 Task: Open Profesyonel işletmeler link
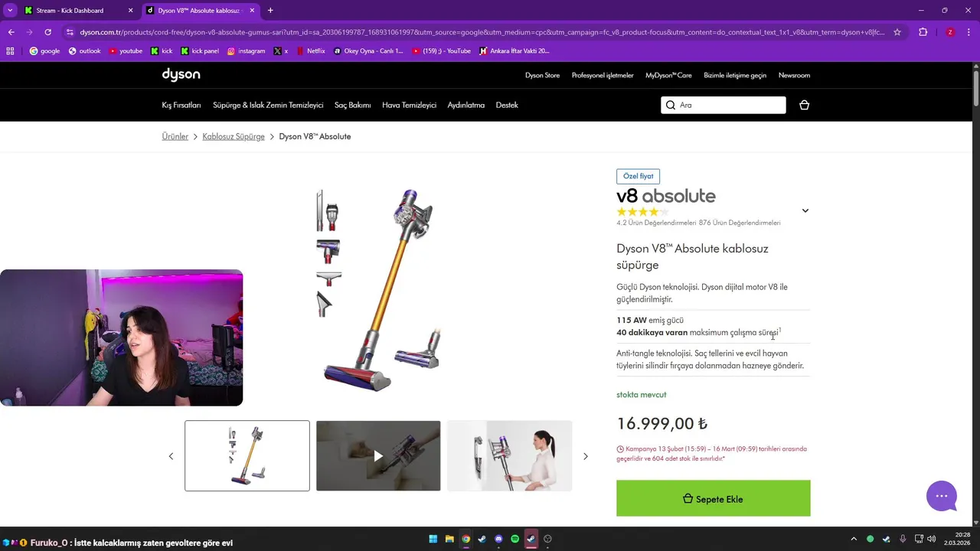click(603, 75)
